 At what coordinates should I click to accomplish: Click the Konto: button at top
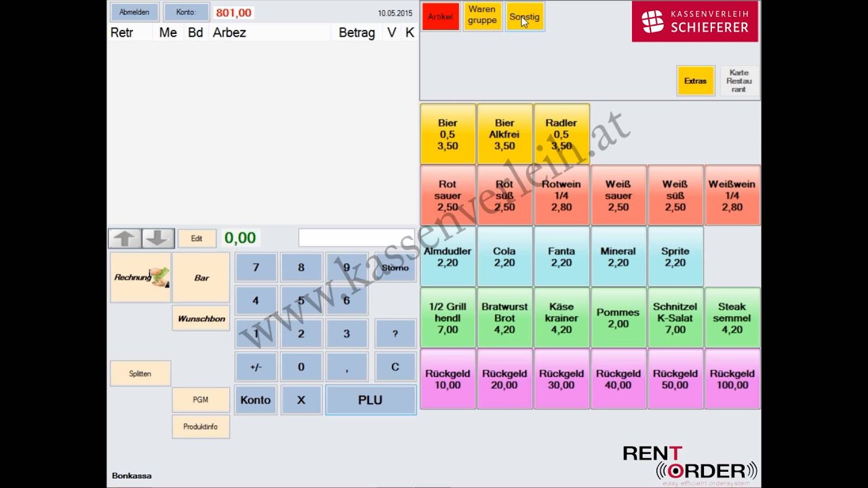(186, 12)
